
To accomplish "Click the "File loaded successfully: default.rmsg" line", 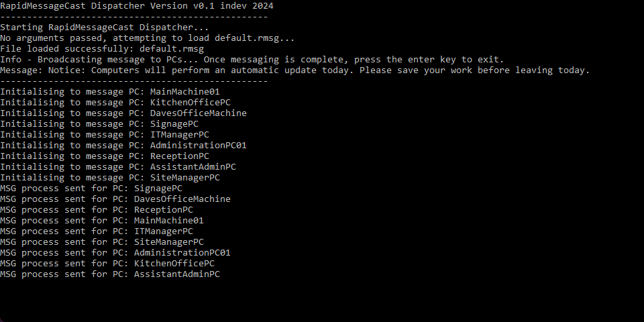I will click(102, 49).
